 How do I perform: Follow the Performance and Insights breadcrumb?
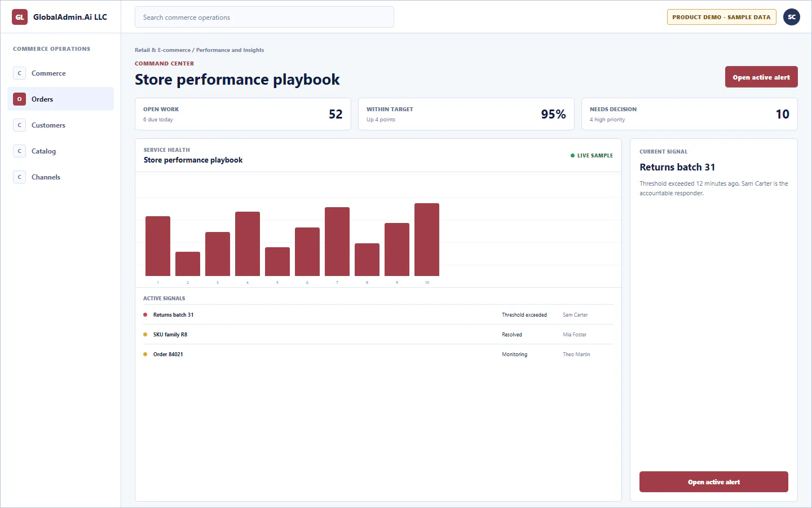point(230,50)
